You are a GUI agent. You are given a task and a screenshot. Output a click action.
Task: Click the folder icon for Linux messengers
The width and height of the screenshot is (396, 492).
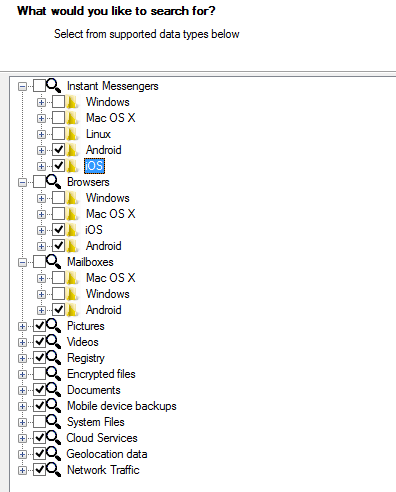[73, 134]
